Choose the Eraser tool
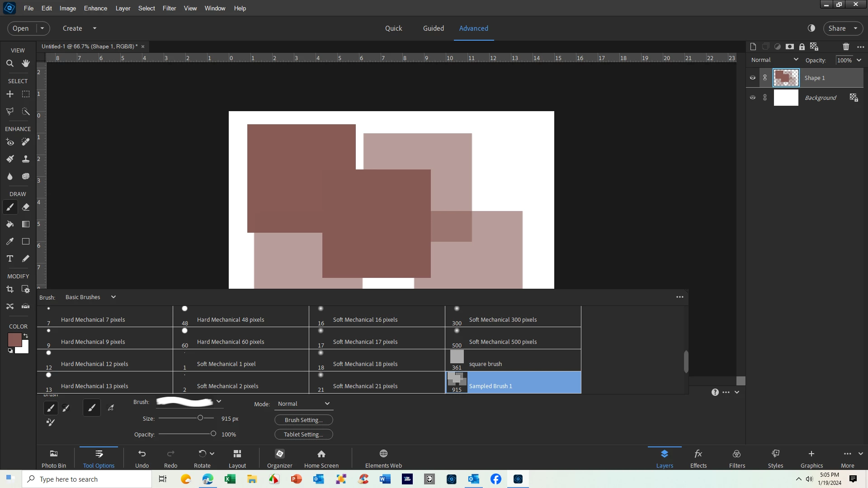 click(x=26, y=207)
